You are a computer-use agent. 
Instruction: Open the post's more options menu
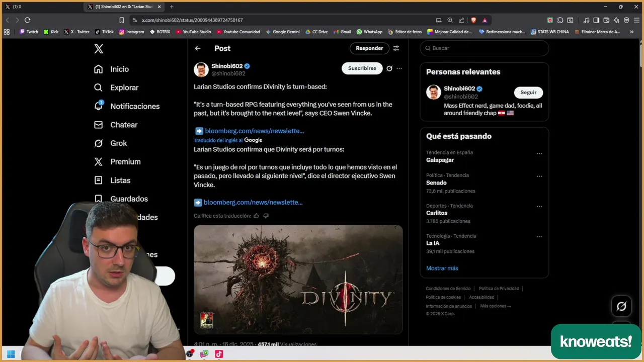399,68
